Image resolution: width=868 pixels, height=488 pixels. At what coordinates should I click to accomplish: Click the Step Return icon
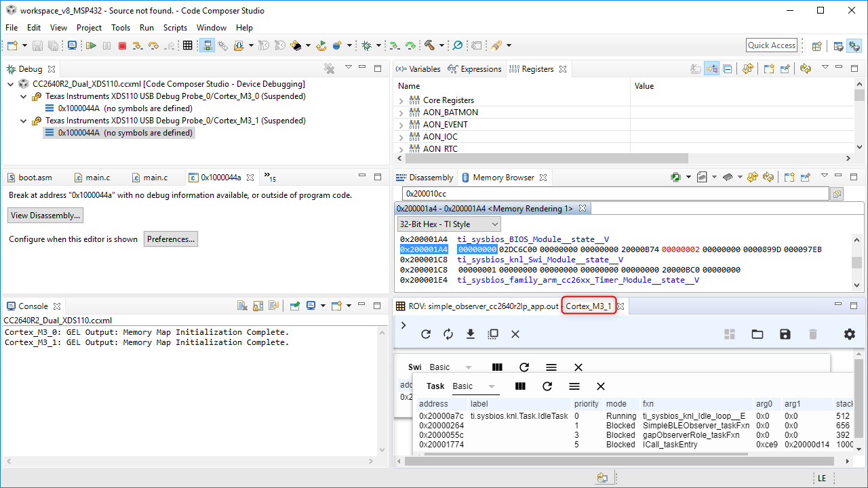coord(169,45)
